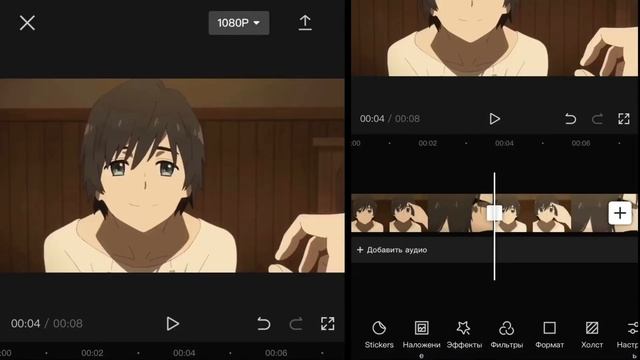Tap the 00:04 time in right panel

click(372, 119)
